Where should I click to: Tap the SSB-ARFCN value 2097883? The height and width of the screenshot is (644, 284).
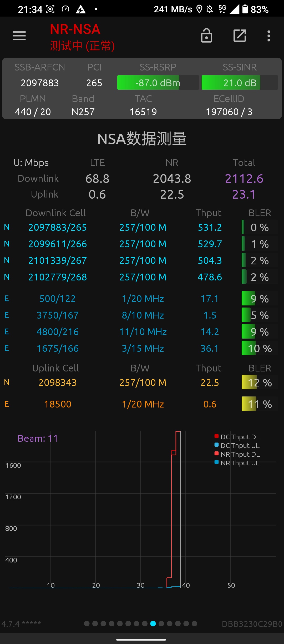coord(40,83)
